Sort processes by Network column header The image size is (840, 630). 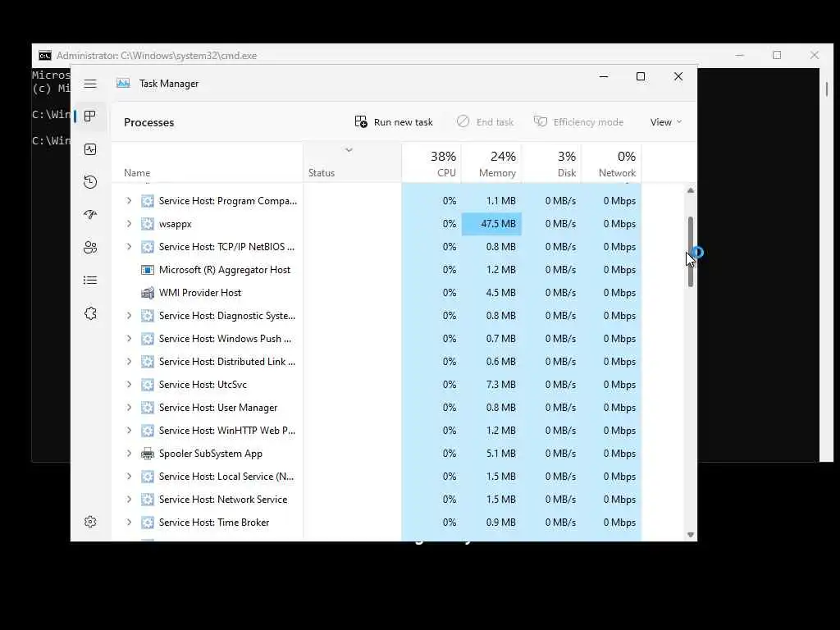611,163
